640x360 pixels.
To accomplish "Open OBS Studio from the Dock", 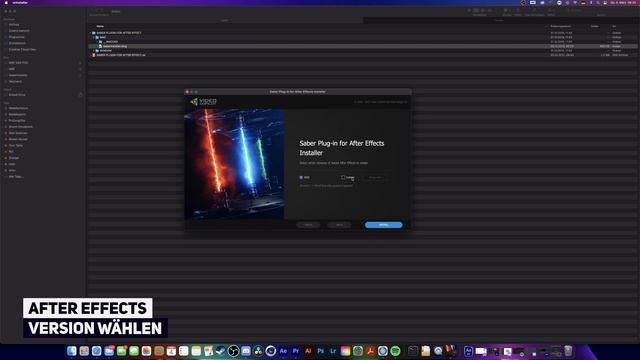I will click(233, 351).
